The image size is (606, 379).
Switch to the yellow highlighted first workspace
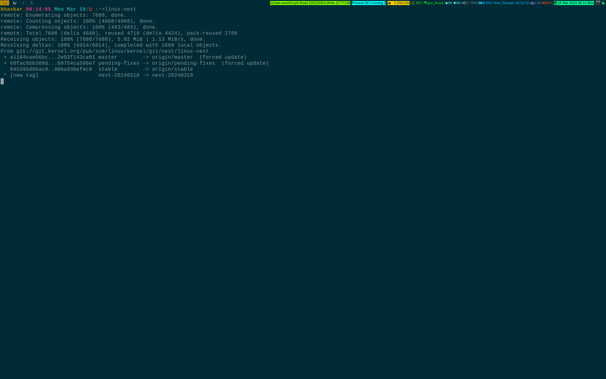[x=4, y=3]
